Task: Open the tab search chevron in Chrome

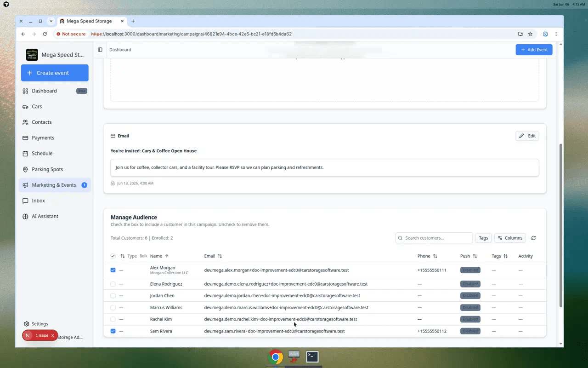Action: point(51,21)
